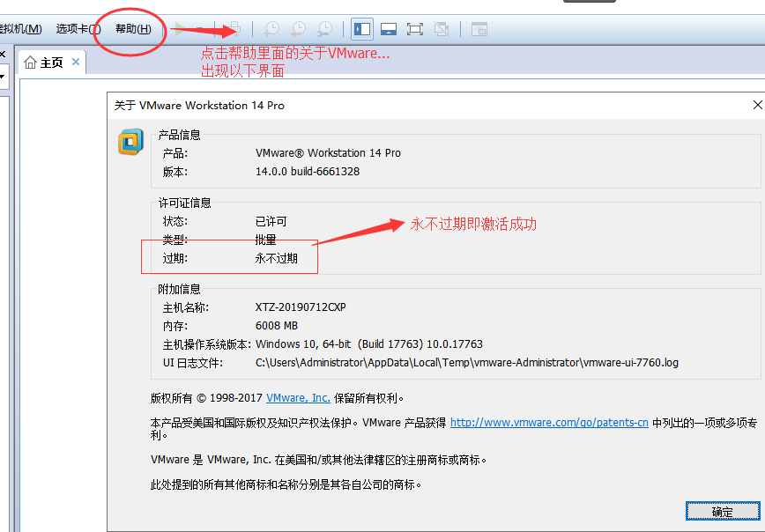Switch to the 主页 tab
The width and height of the screenshot is (765, 532).
pos(51,63)
